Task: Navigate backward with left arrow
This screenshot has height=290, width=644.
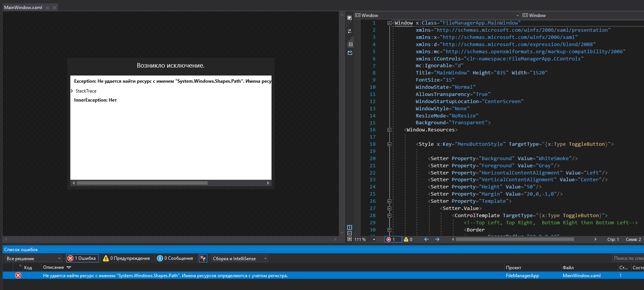Action: coord(426,239)
